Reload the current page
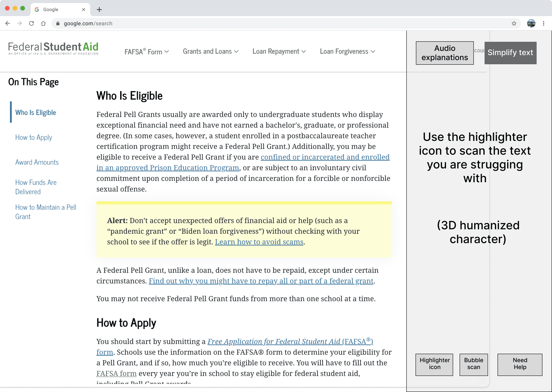The width and height of the screenshot is (552, 392). pyautogui.click(x=31, y=23)
